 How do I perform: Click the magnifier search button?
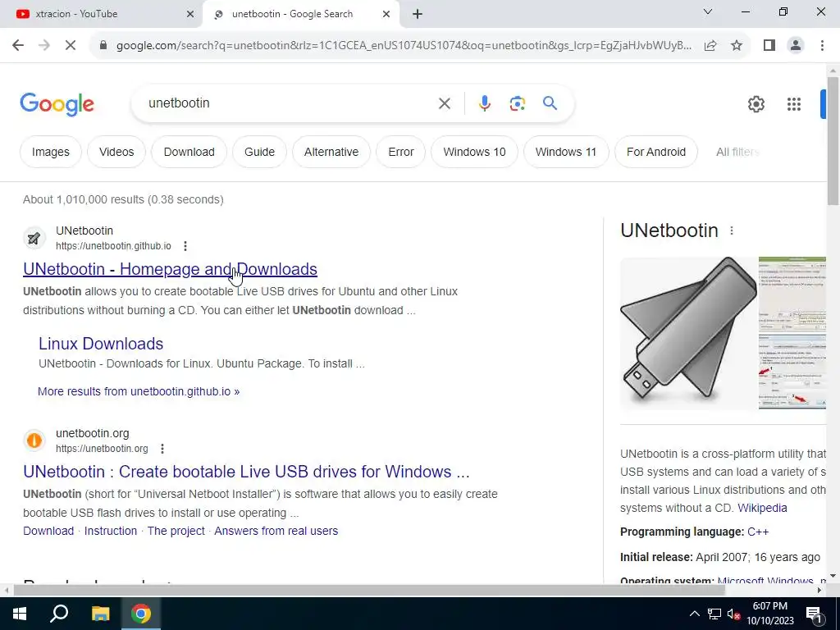pyautogui.click(x=550, y=103)
